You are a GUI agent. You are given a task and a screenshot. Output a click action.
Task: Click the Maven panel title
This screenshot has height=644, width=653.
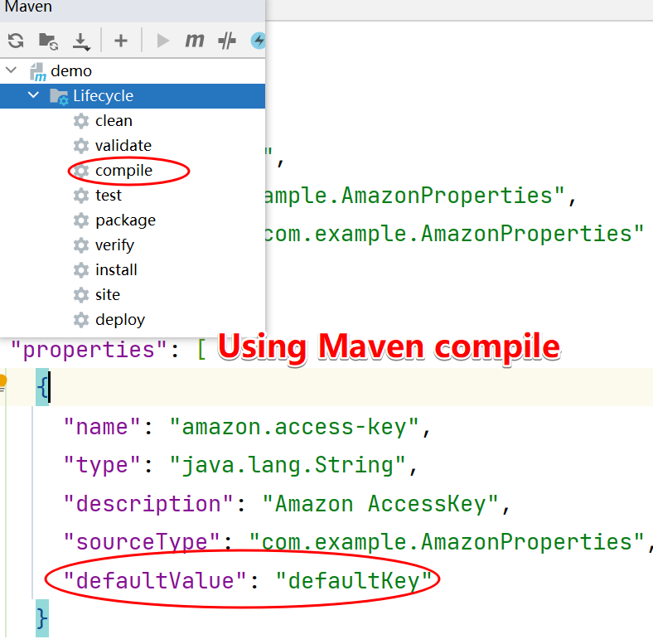[x=28, y=7]
